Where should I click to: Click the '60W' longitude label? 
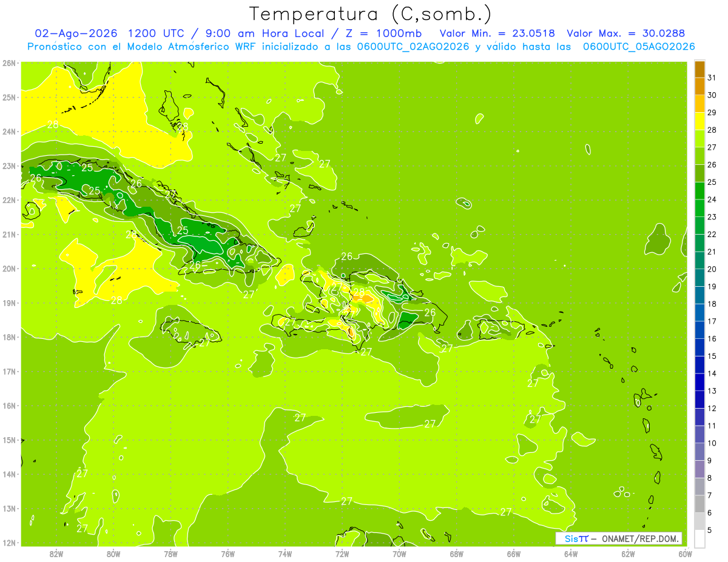pyautogui.click(x=685, y=554)
